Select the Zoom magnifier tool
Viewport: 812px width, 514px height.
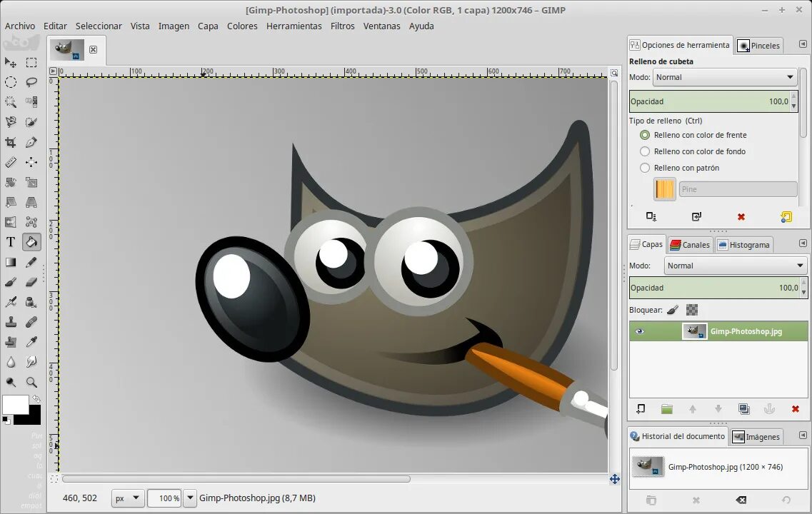tap(31, 382)
